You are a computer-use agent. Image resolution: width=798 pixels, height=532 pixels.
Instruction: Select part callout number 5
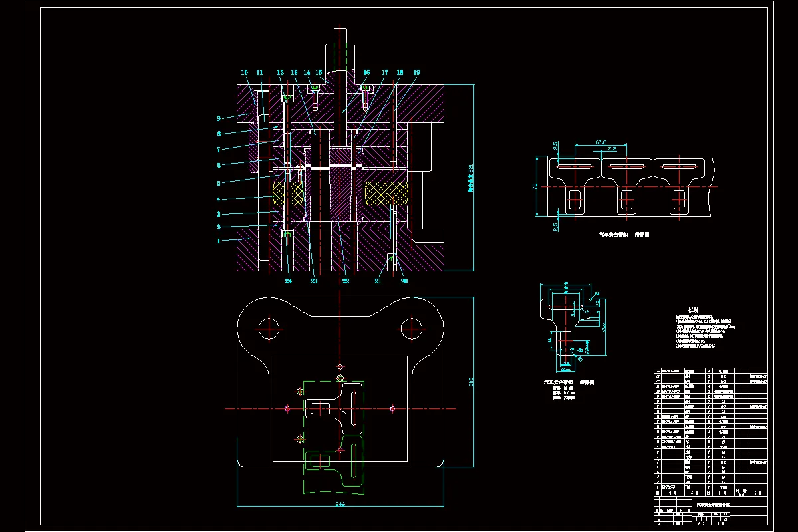click(x=218, y=183)
